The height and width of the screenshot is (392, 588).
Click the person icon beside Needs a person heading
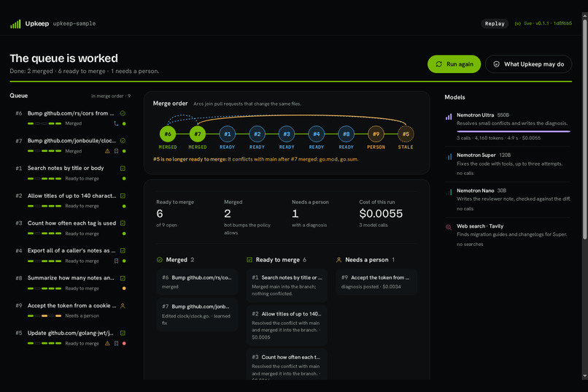click(x=339, y=260)
